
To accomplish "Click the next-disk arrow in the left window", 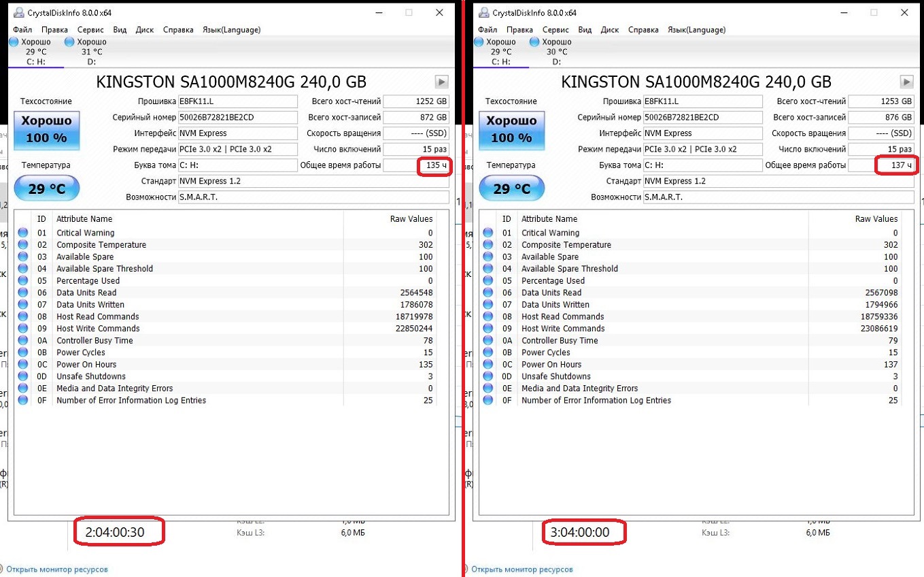I will [x=442, y=82].
